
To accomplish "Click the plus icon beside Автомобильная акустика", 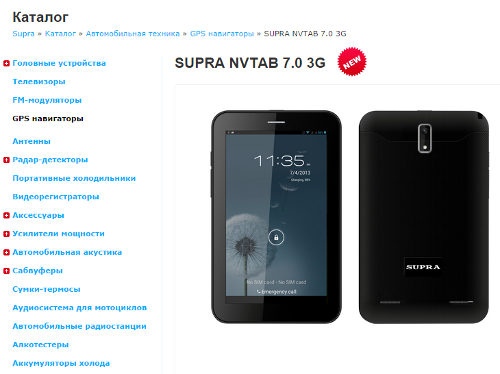I will coord(6,252).
